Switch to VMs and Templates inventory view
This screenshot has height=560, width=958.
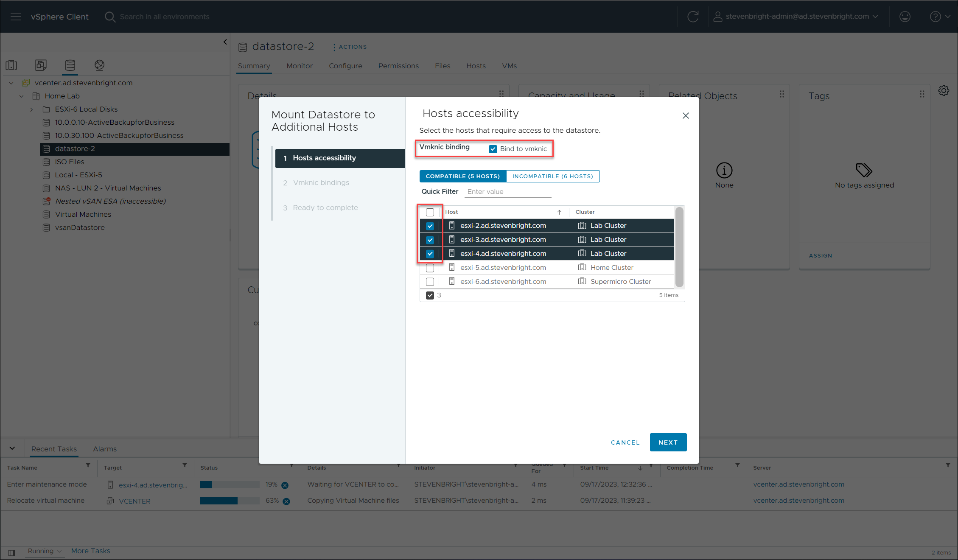point(41,65)
